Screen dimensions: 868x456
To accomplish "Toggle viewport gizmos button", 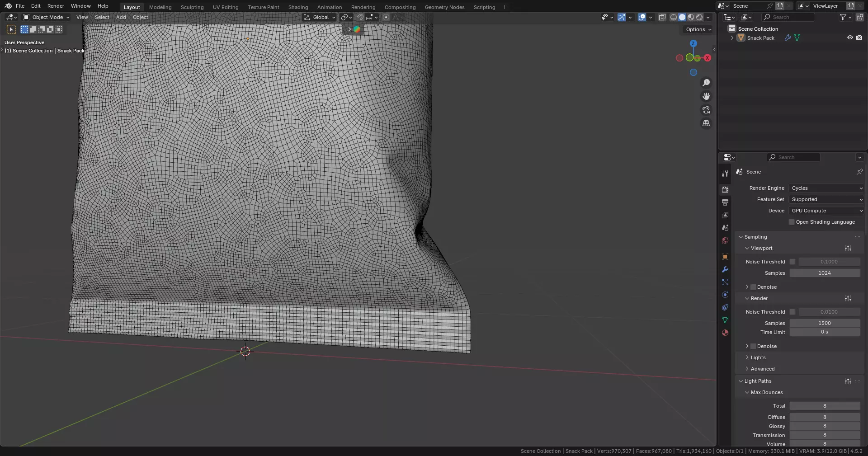I will pos(622,17).
